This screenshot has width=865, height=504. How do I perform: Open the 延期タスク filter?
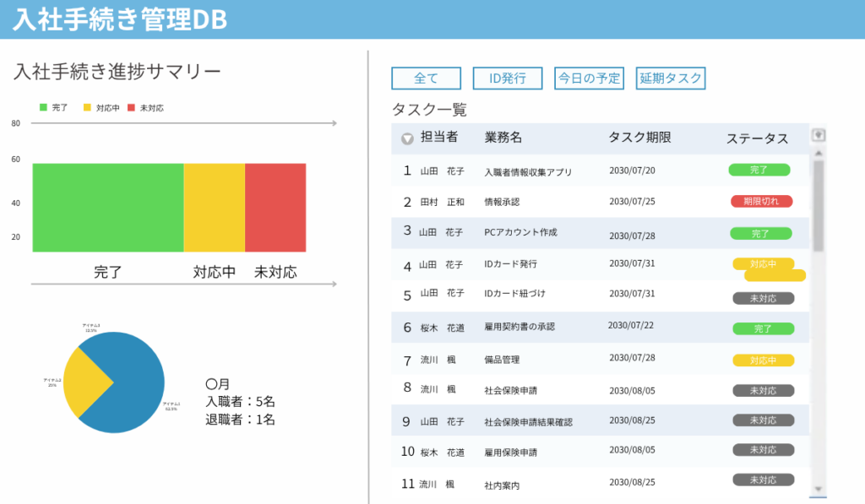[671, 79]
